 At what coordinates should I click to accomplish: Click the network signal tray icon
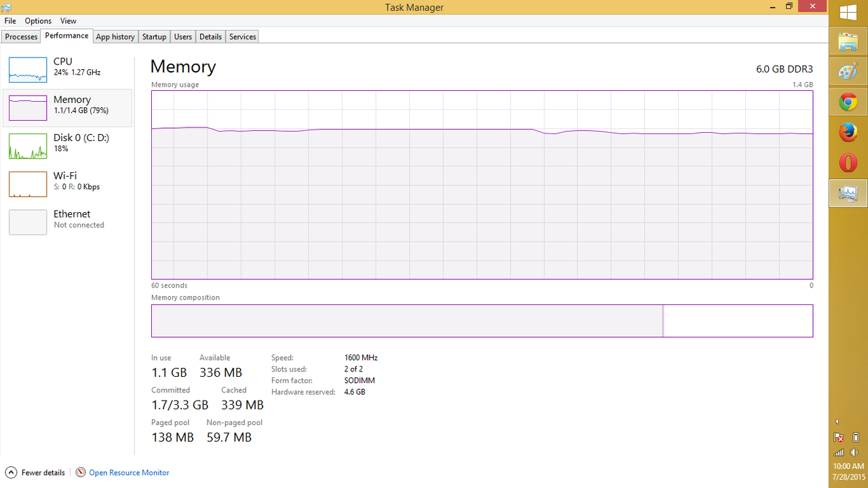coord(839,453)
